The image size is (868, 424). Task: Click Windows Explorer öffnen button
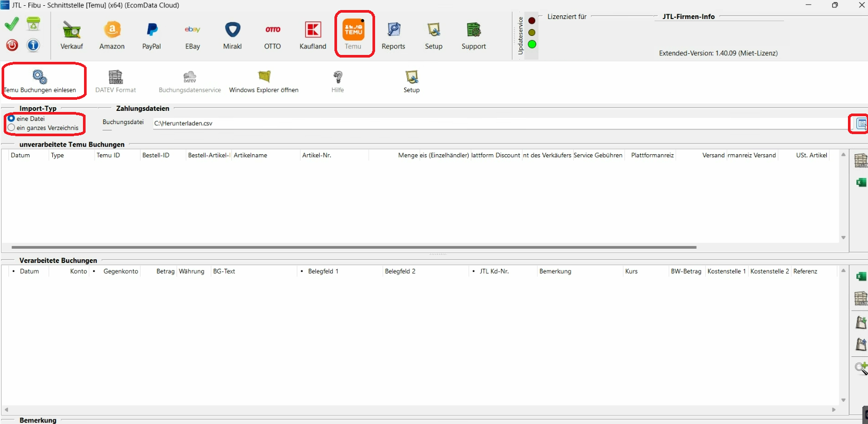[x=264, y=82]
